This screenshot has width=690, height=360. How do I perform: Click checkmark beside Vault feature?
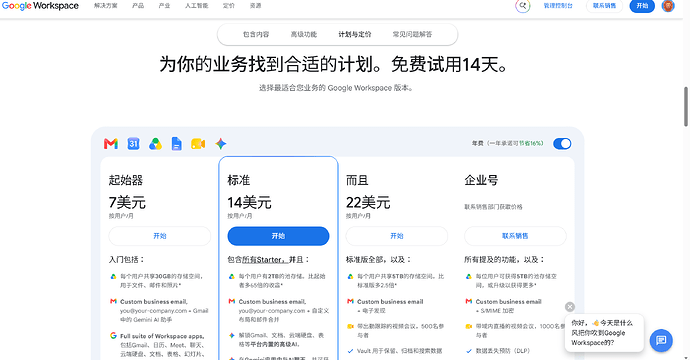coord(350,351)
